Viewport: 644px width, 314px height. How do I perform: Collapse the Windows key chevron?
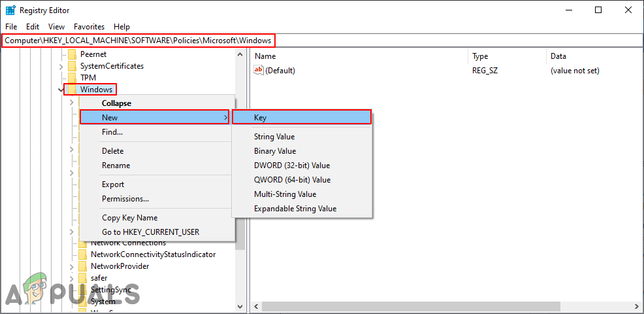coord(61,90)
